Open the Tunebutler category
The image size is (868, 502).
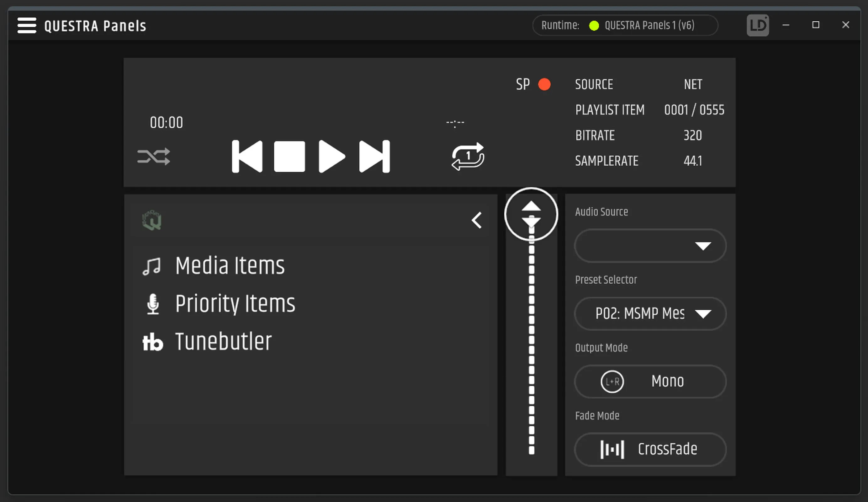pos(223,341)
